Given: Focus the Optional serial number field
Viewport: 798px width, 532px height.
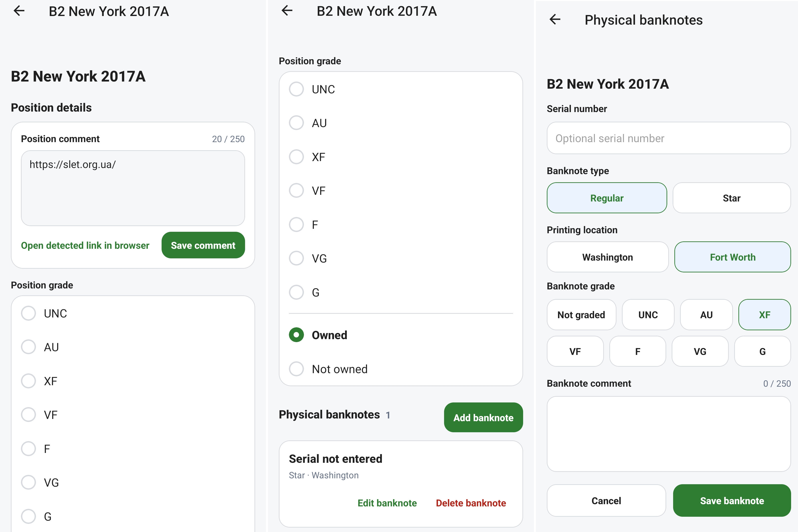Looking at the screenshot, I should (668, 138).
